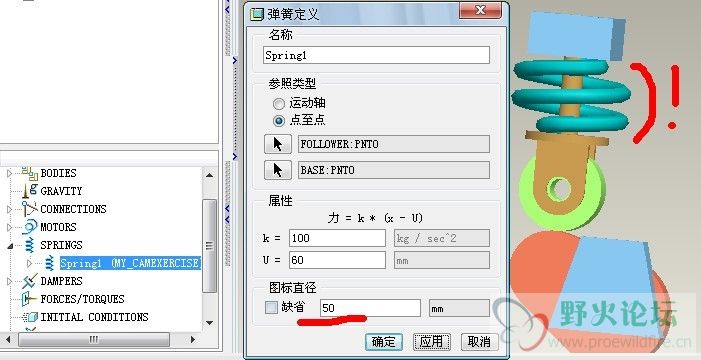Click the U rest length field
Viewport: 701px width, 360px height.
pos(337,260)
